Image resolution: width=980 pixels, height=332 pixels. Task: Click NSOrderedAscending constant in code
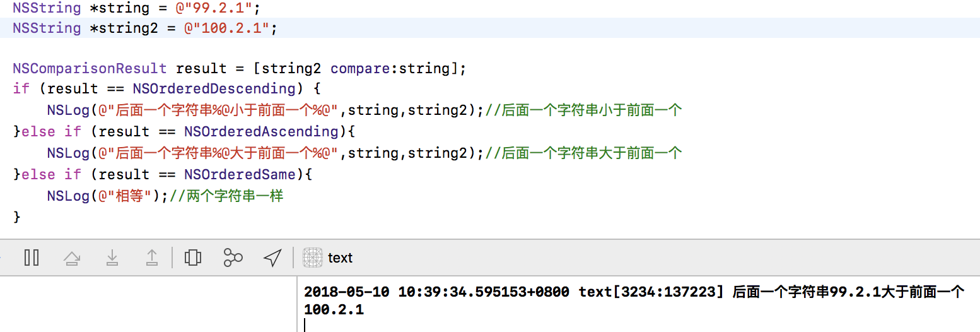(262, 131)
